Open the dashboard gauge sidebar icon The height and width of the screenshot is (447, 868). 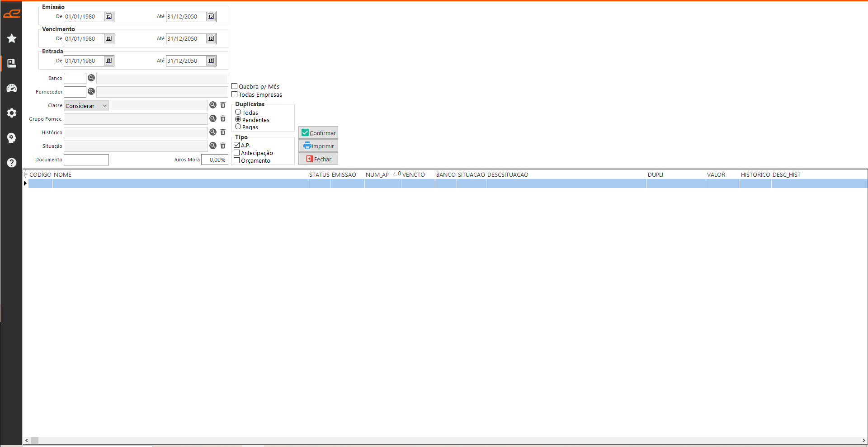click(x=12, y=88)
